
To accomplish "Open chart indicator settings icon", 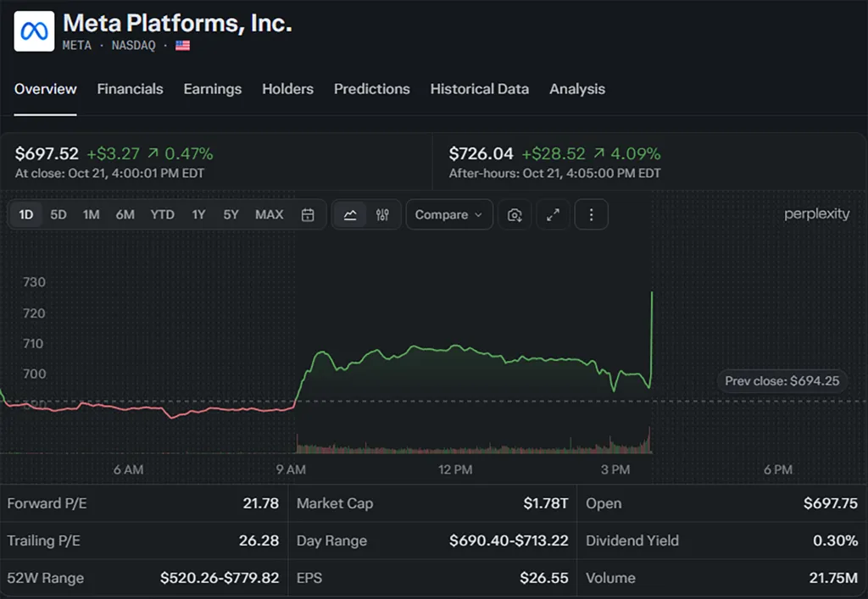I will pyautogui.click(x=382, y=214).
